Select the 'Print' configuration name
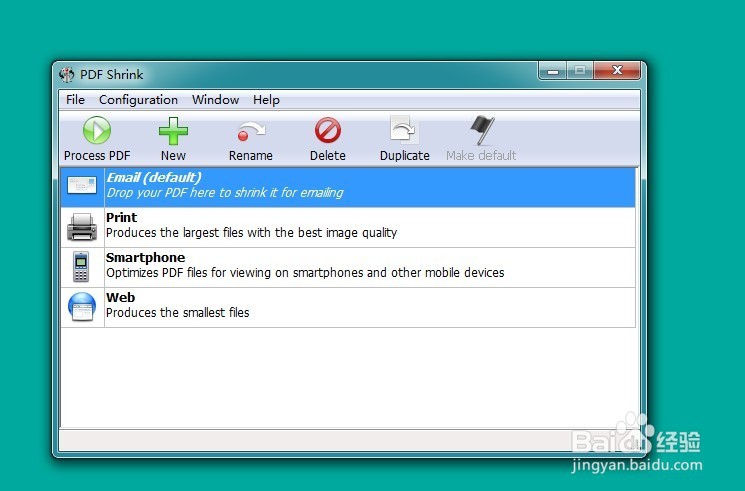The width and height of the screenshot is (745, 491). 122,217
